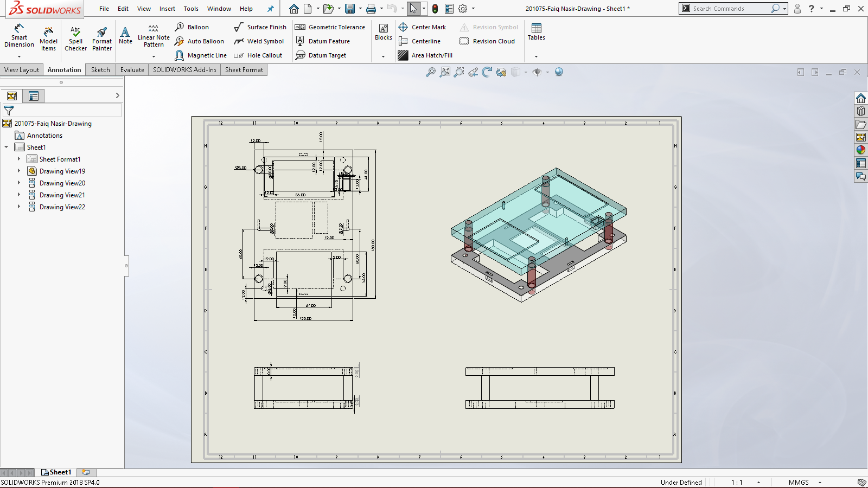The width and height of the screenshot is (868, 488).
Task: Open the Appearances tab in task pane
Action: click(x=861, y=150)
